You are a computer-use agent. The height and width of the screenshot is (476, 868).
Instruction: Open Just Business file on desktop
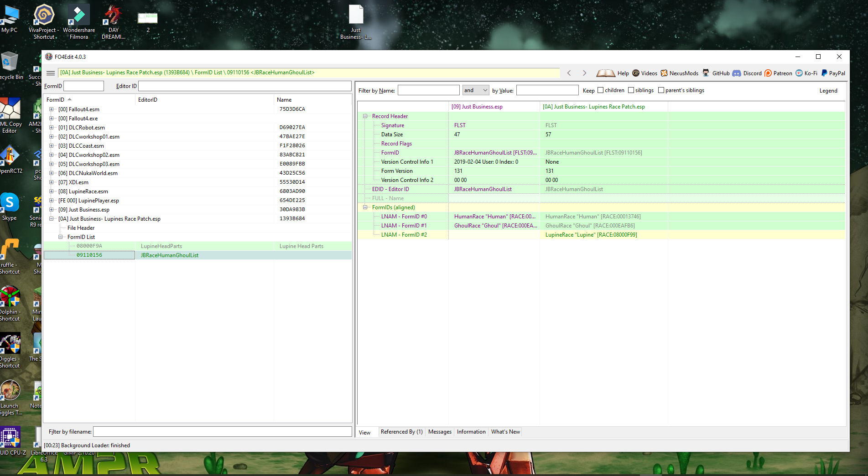pyautogui.click(x=356, y=21)
